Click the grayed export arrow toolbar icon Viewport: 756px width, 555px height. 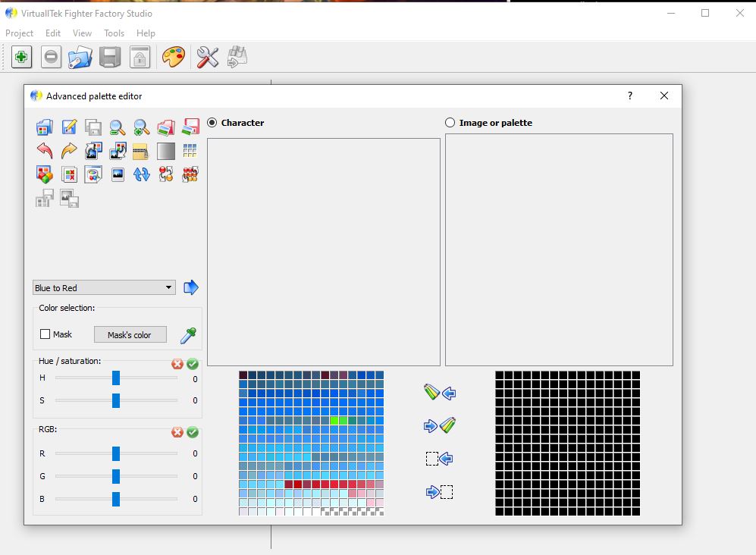click(x=237, y=58)
